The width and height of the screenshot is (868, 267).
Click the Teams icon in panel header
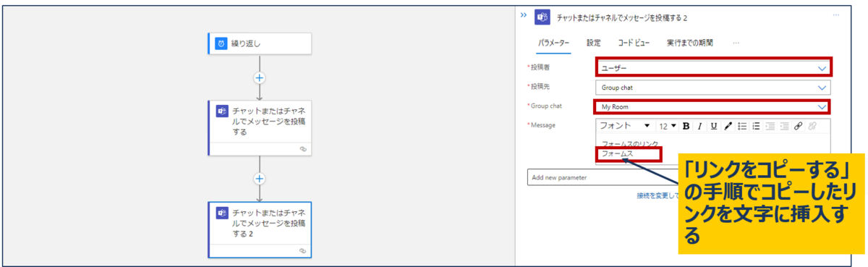[542, 17]
